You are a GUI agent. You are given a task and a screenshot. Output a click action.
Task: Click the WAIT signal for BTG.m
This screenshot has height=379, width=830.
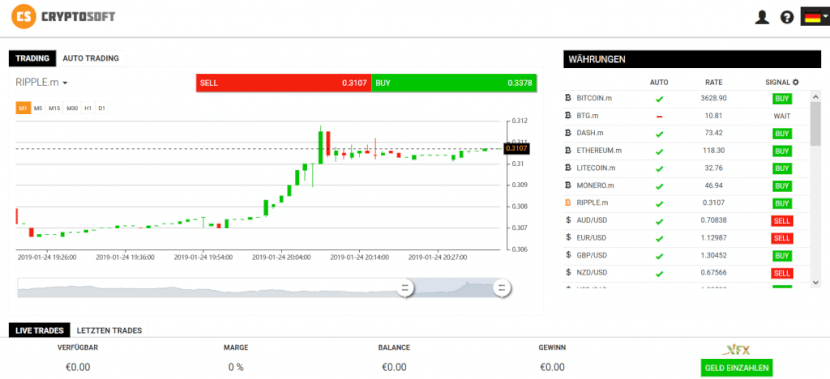pyautogui.click(x=782, y=116)
